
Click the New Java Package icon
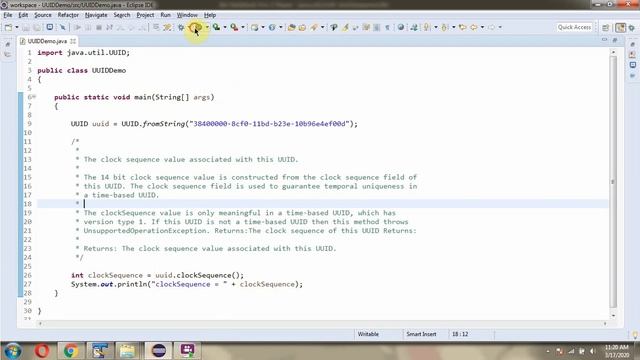point(254,27)
